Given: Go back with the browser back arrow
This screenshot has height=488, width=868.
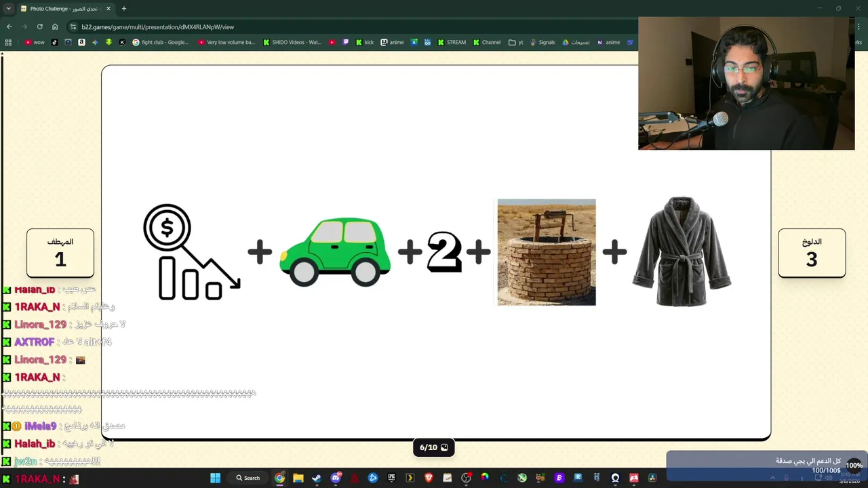Looking at the screenshot, I should click(9, 26).
